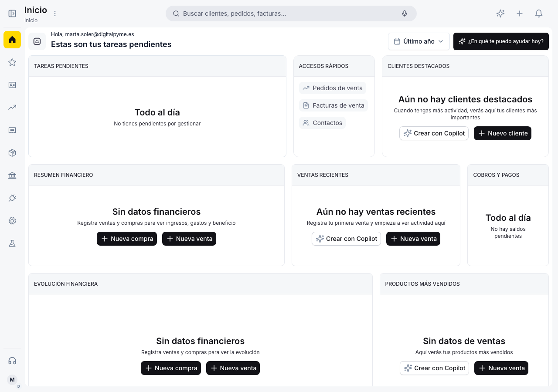The height and width of the screenshot is (392, 558).
Task: Open the support headset icon
Action: (x=12, y=361)
